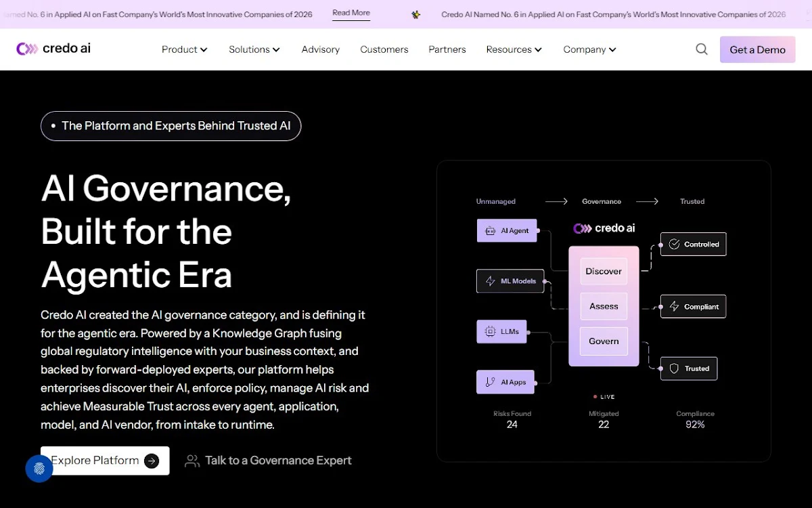Click the Trusted shield icon
Viewport: 812px width, 508px height.
pos(674,368)
